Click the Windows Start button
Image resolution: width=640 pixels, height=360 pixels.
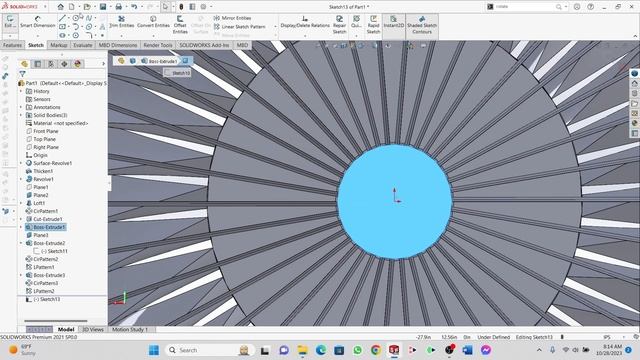tap(154, 350)
